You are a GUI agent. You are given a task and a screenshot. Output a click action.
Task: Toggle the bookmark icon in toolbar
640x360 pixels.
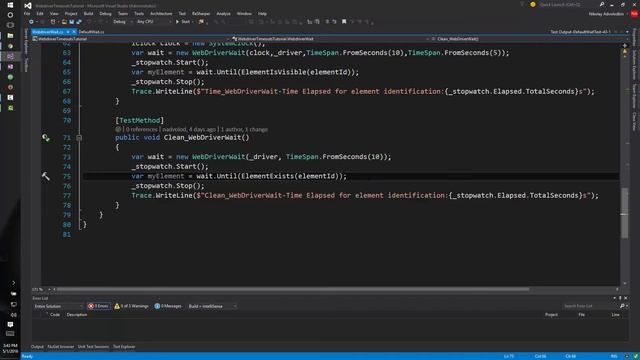point(344,22)
